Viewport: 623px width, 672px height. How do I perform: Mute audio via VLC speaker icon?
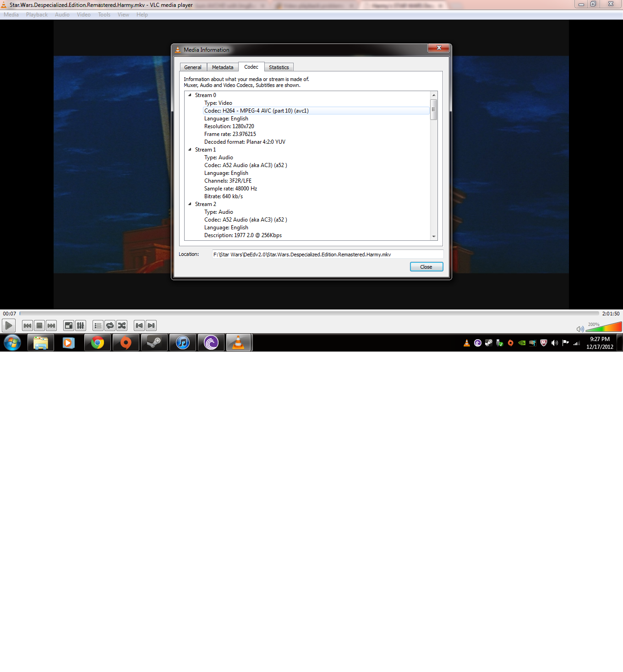pyautogui.click(x=580, y=329)
